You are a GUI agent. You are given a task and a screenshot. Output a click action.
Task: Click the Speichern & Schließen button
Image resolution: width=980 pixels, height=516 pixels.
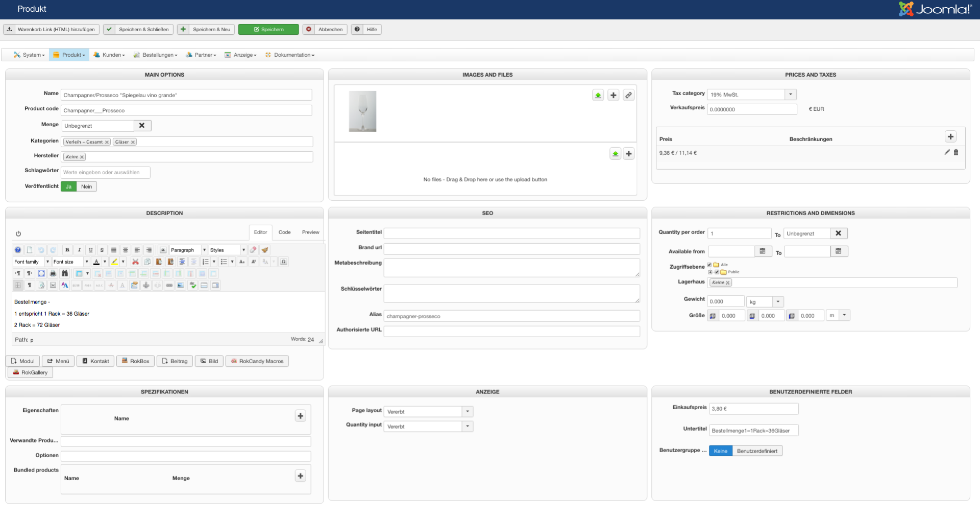(138, 30)
